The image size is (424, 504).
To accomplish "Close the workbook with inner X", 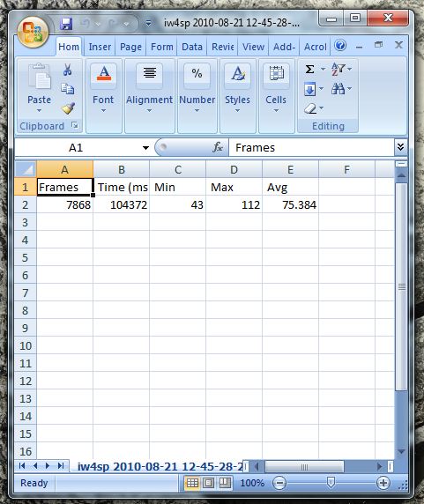I will [399, 45].
